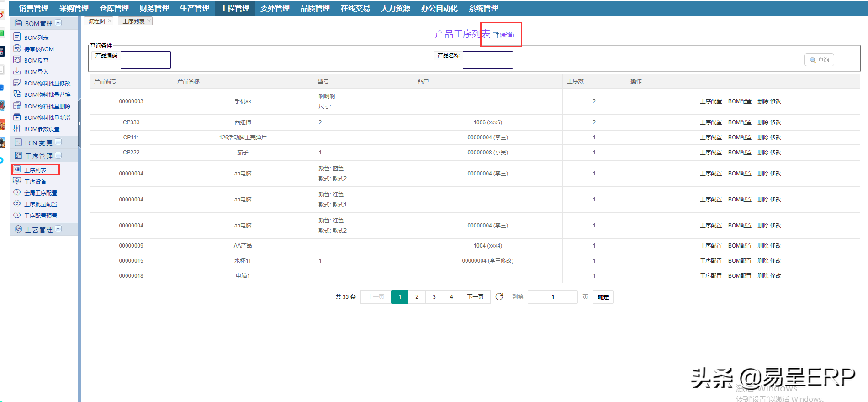Click 工序配置 for product CP333

tap(711, 122)
